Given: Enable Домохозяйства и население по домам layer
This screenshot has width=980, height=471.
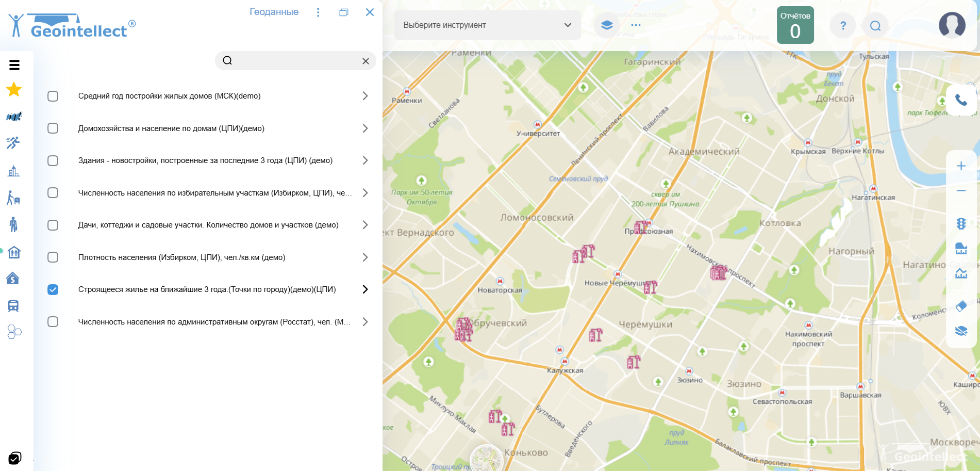Looking at the screenshot, I should click(53, 128).
